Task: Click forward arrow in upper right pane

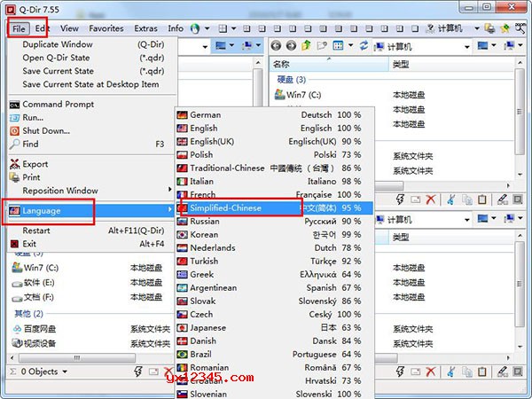Action: coord(291,45)
